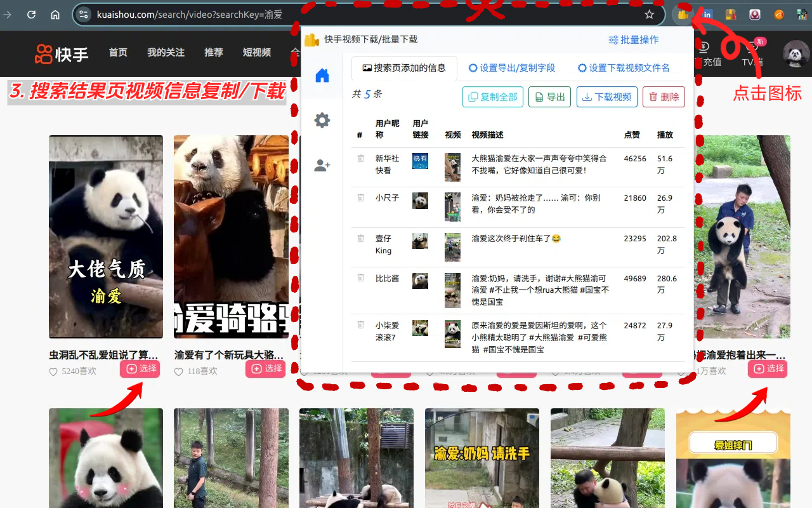Open 新华社快看's user link avatar
Image resolution: width=812 pixels, height=508 pixels.
(420, 161)
